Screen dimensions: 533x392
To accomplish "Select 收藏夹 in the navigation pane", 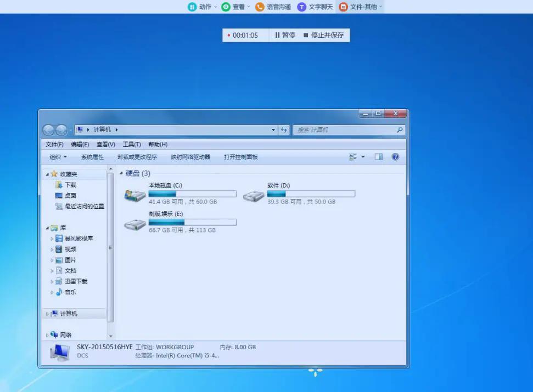I will coord(69,174).
